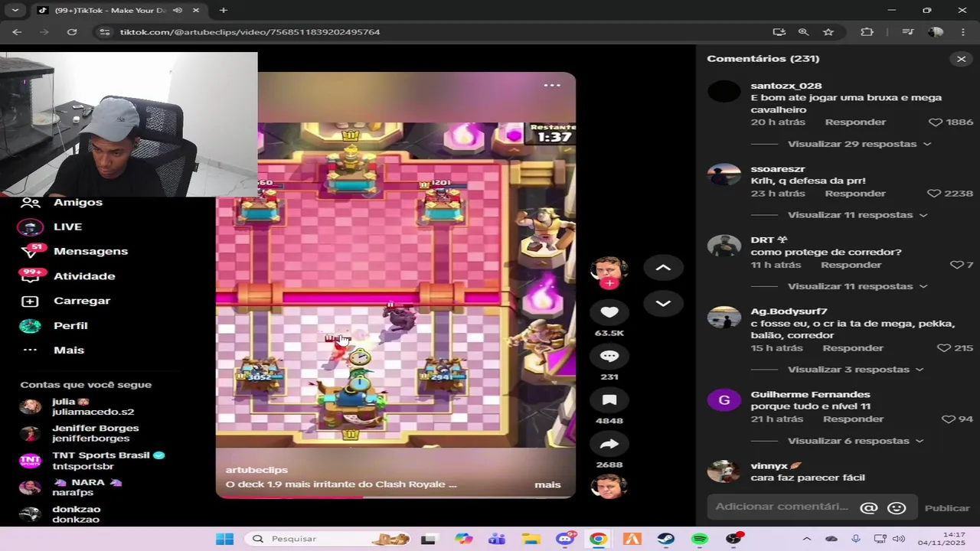Image resolution: width=980 pixels, height=551 pixels.
Task: Open Amigos in the sidebar
Action: click(77, 202)
